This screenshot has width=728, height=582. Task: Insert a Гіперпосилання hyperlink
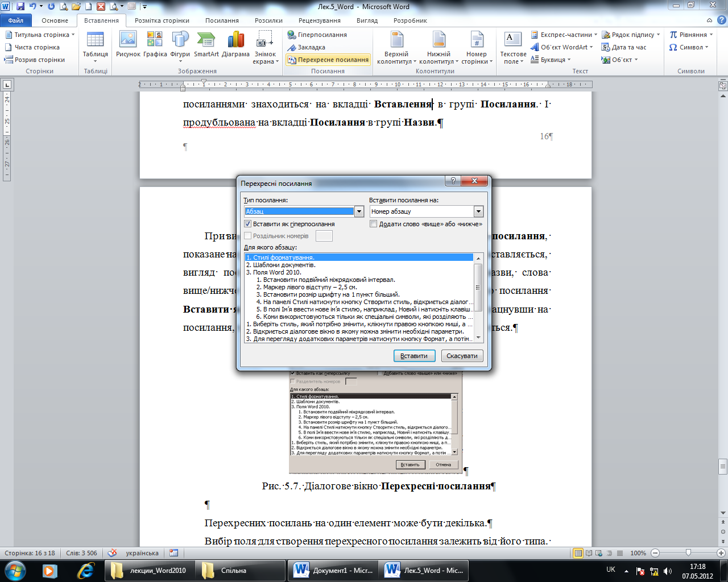pos(317,35)
